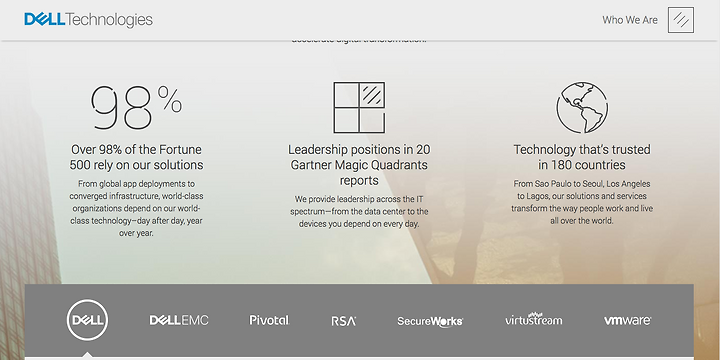The image size is (720, 360).
Task: Click paragraph starting 'From global app deployments'
Action: (x=136, y=208)
